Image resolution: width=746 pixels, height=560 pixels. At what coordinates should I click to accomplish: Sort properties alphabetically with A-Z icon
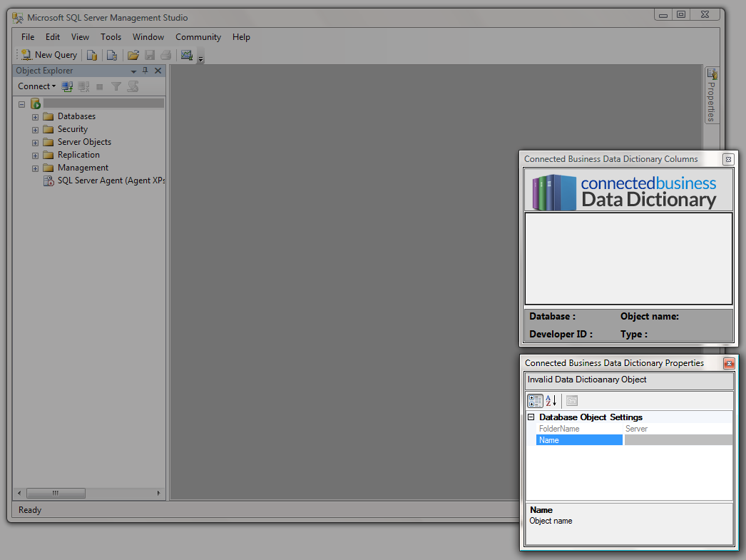click(551, 401)
